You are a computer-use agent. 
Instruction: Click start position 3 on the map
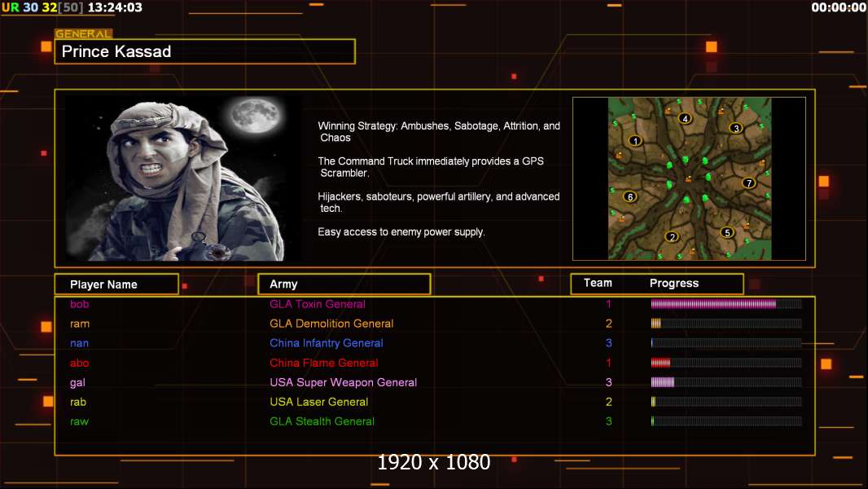click(x=736, y=128)
